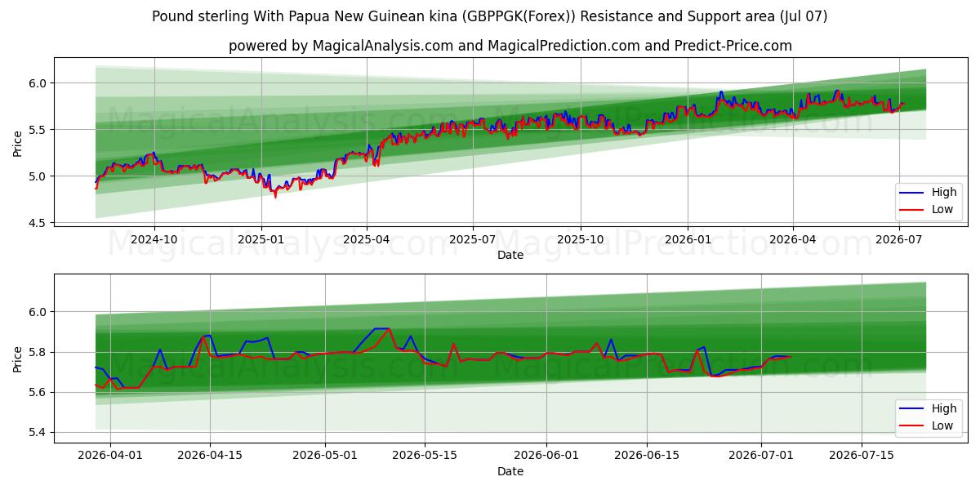
Task: Click the 'Price' axis label of the top chart
Action: pos(18,142)
